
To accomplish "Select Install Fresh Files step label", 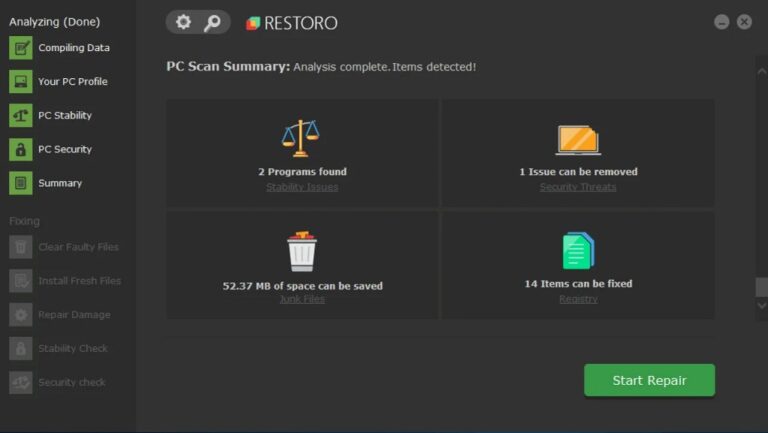I will point(80,281).
